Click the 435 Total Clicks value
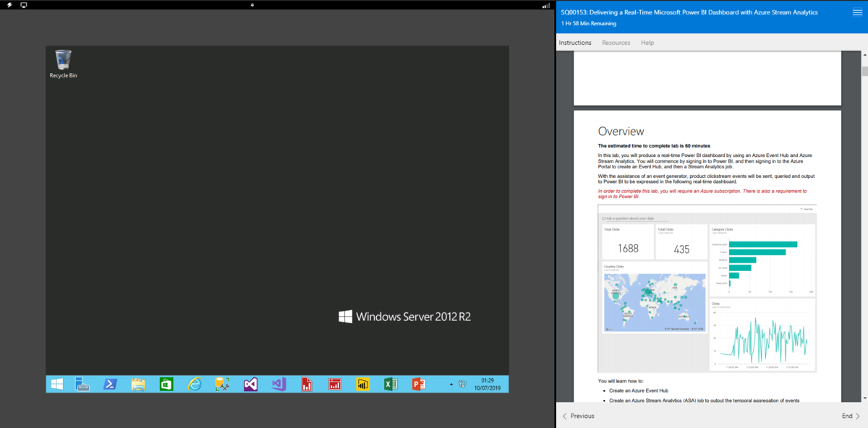The image size is (868, 428). (x=681, y=249)
